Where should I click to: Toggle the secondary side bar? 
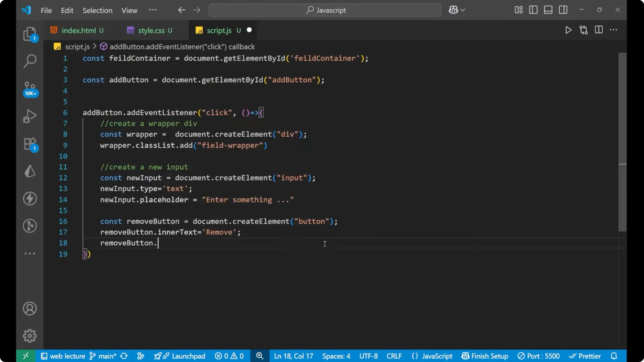coord(563,10)
